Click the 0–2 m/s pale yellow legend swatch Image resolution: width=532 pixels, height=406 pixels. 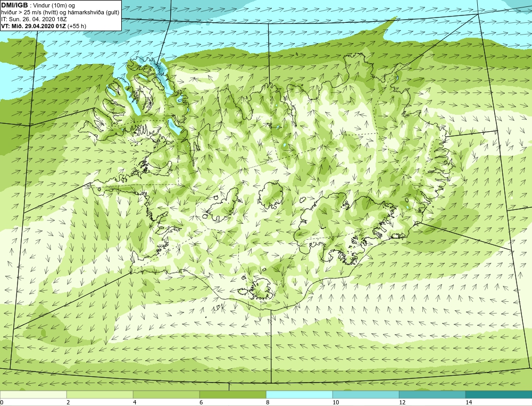33,394
